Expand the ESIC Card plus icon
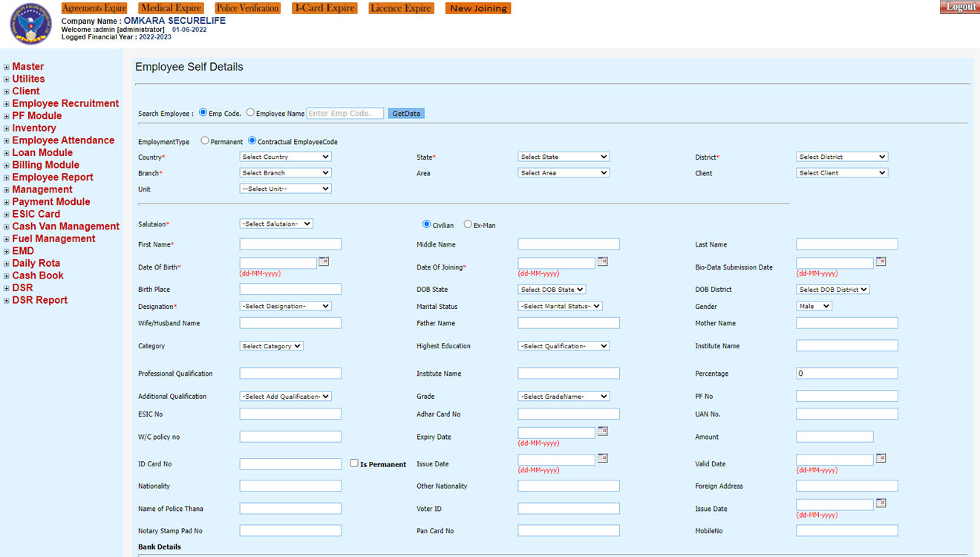The width and height of the screenshot is (980, 557). [x=7, y=215]
